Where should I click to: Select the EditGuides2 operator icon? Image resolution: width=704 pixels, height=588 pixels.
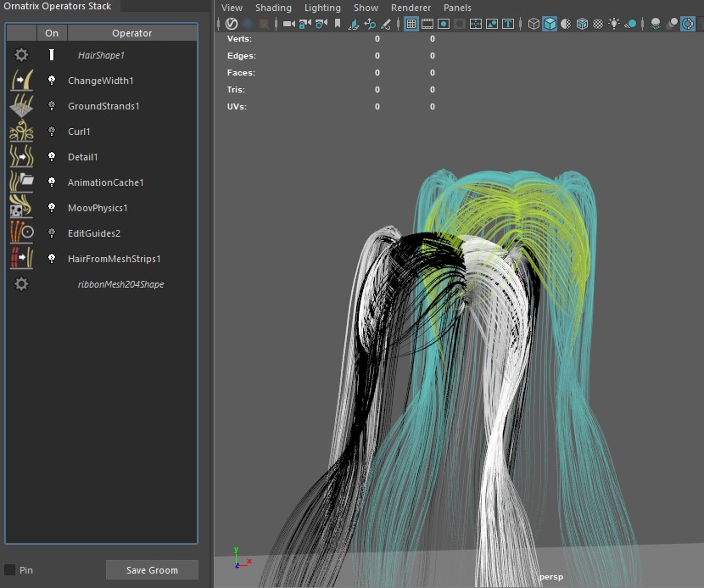coord(21,233)
